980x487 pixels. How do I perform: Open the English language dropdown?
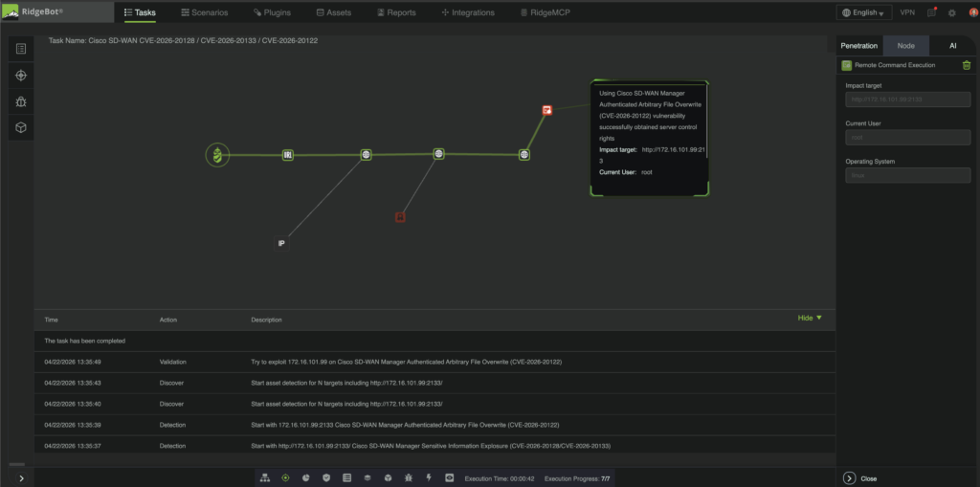[864, 13]
